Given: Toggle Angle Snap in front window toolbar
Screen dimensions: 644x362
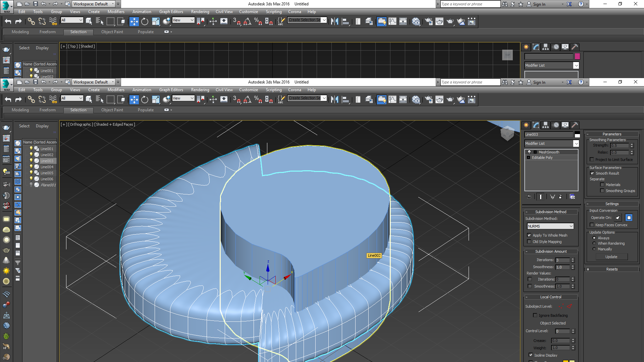Looking at the screenshot, I should pos(248,100).
